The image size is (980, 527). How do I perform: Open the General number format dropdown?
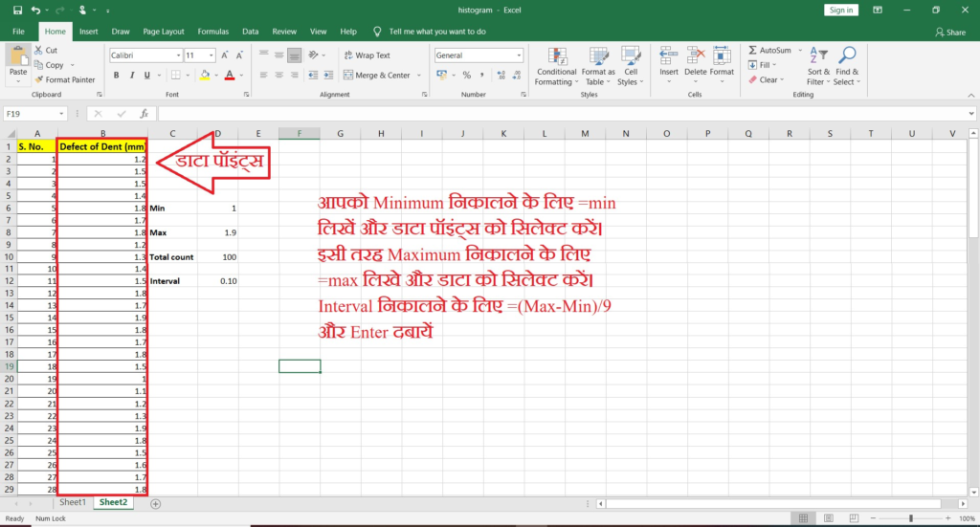pyautogui.click(x=519, y=55)
